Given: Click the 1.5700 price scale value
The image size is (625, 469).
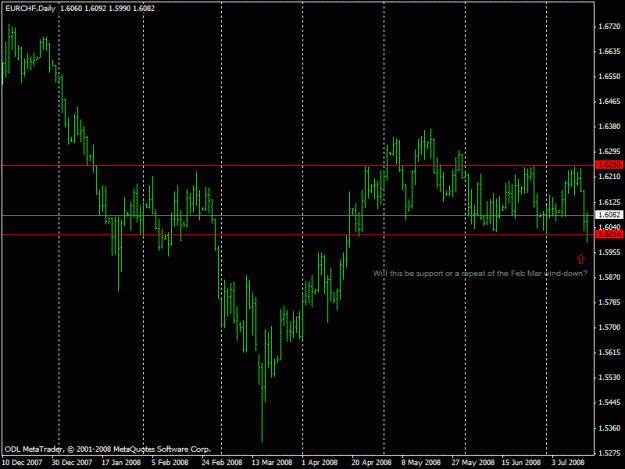Looking at the screenshot, I should pos(609,327).
